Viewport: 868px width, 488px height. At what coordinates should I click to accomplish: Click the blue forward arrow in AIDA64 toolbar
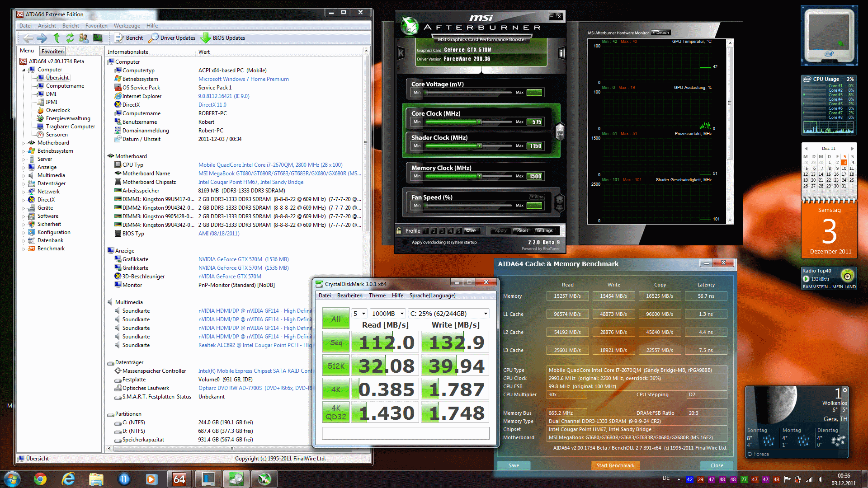click(42, 38)
